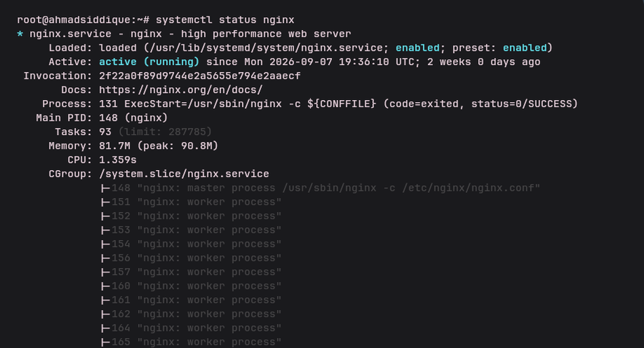Click worker process row 156
The width and height of the screenshot is (644, 348).
point(191,258)
